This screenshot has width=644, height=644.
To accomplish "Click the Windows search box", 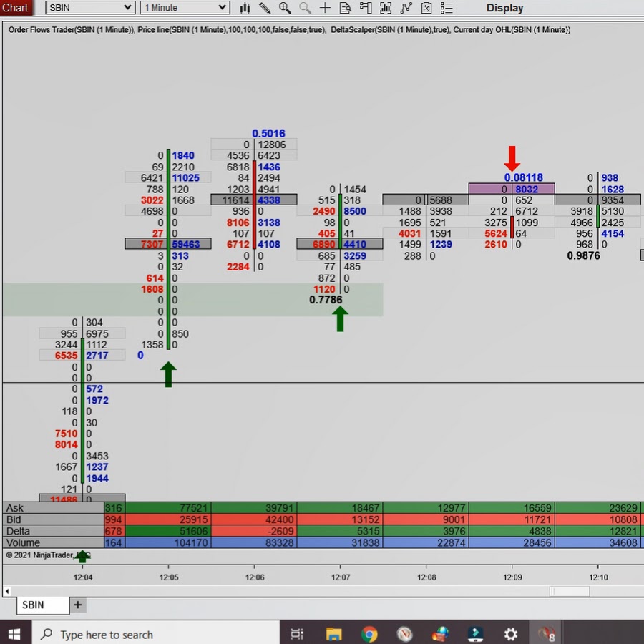I will click(157, 634).
